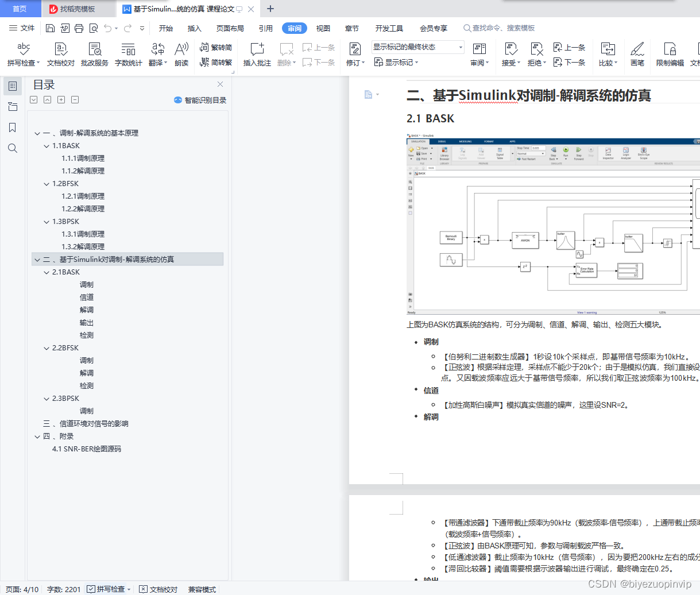This screenshot has width=700, height=595.
Task: Open the bookmark sidebar icon
Action: [x=13, y=127]
